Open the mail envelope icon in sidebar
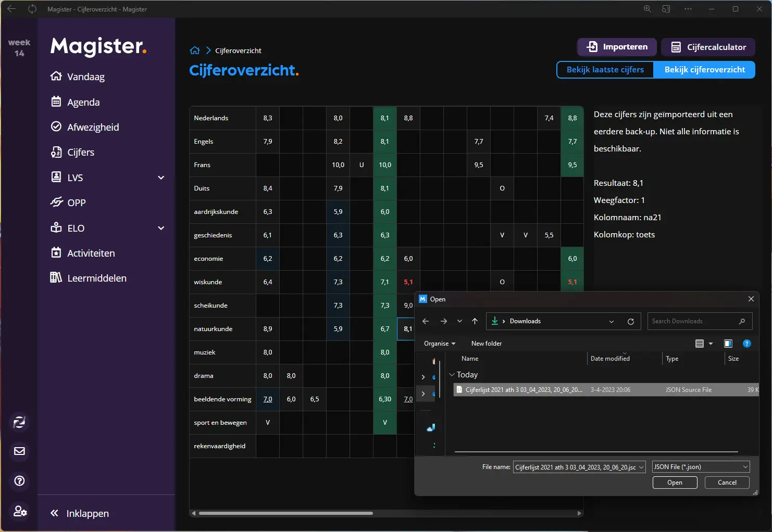Image resolution: width=772 pixels, height=532 pixels. 19,451
